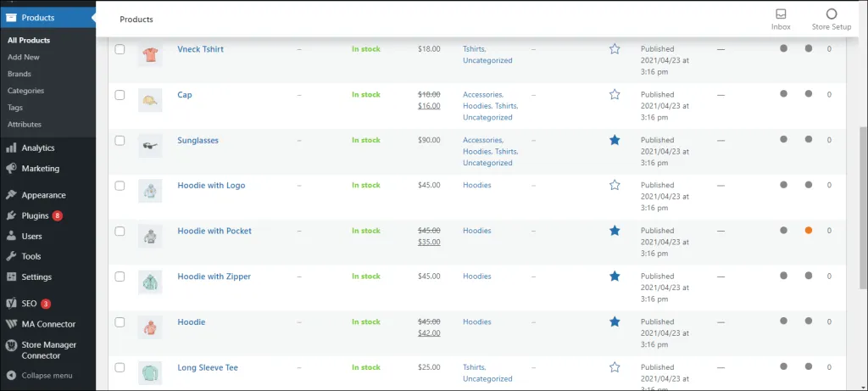This screenshot has width=868, height=391.
Task: Click the Analytics icon in sidebar
Action: click(x=11, y=148)
